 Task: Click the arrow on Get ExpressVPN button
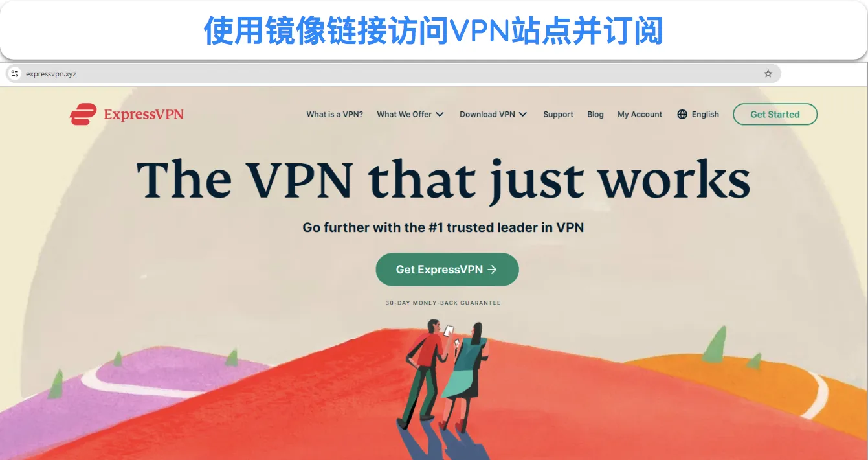(x=492, y=270)
